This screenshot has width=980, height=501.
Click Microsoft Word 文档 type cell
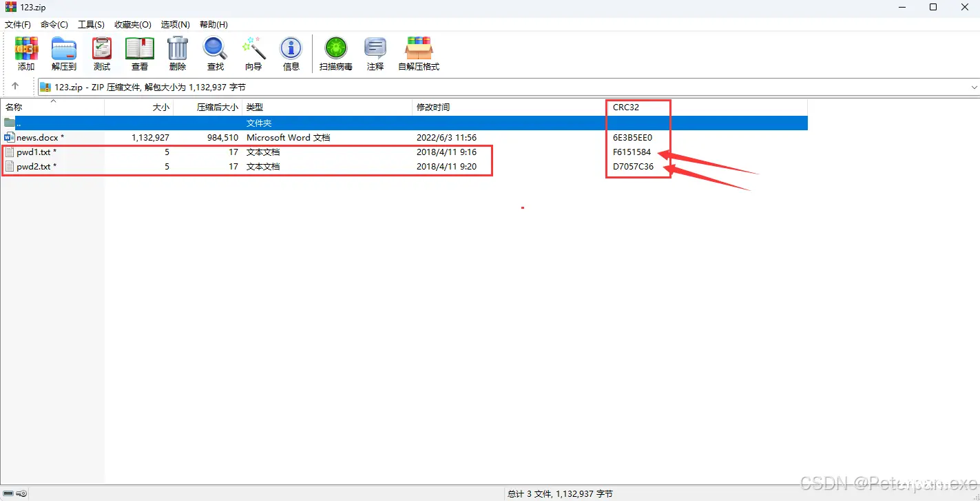288,137
